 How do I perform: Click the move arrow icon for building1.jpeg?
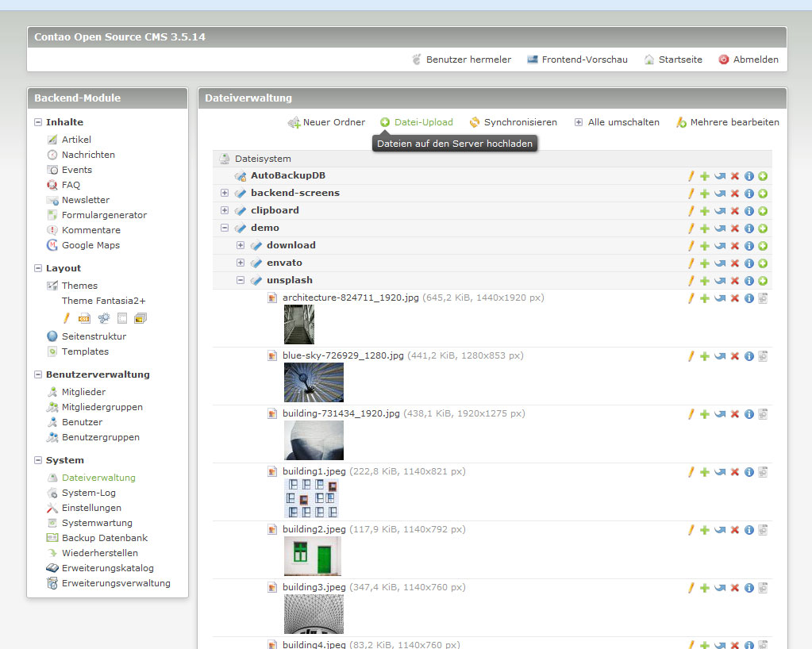pyautogui.click(x=720, y=472)
